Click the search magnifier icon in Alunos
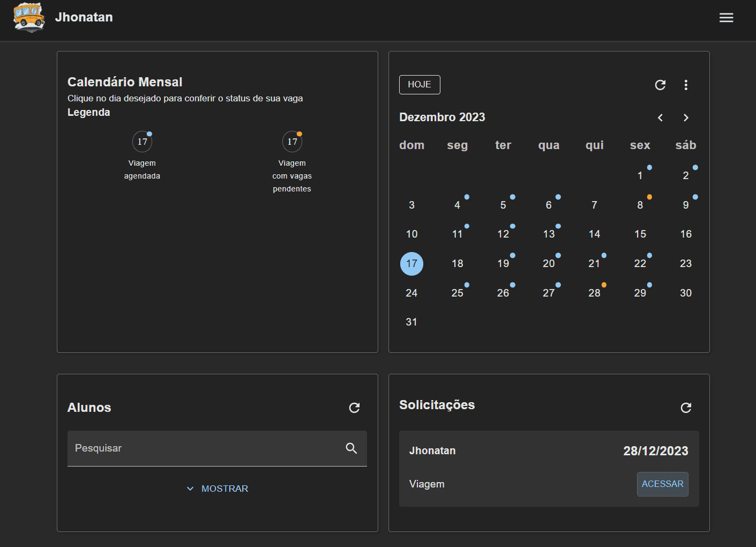This screenshot has height=547, width=756. [351, 448]
